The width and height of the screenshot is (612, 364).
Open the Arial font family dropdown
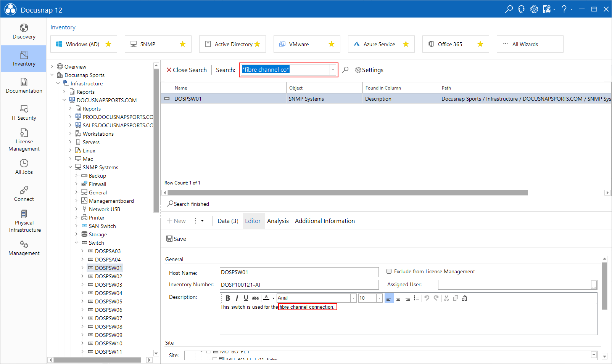click(x=353, y=298)
